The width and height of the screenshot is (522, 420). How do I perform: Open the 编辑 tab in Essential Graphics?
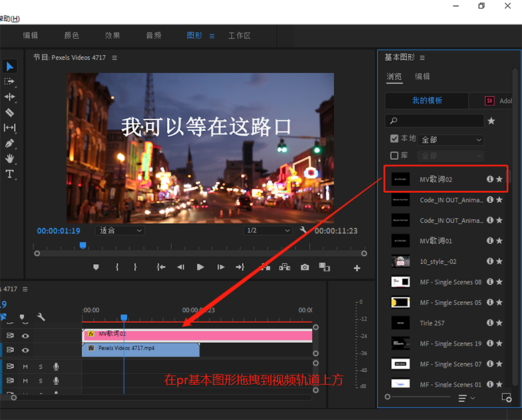pos(422,77)
